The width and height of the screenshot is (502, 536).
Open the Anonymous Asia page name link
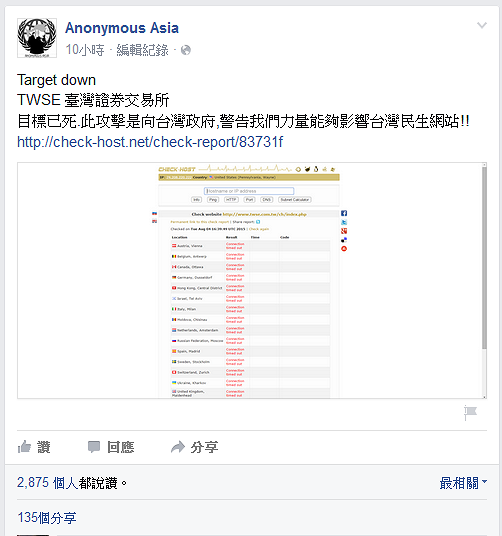click(x=122, y=28)
